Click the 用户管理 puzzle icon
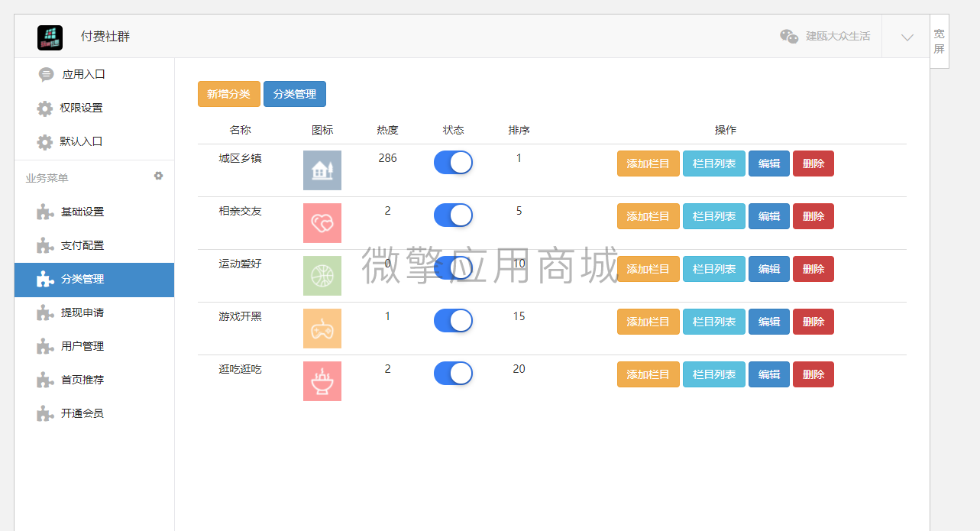This screenshot has height=531, width=980. click(45, 346)
